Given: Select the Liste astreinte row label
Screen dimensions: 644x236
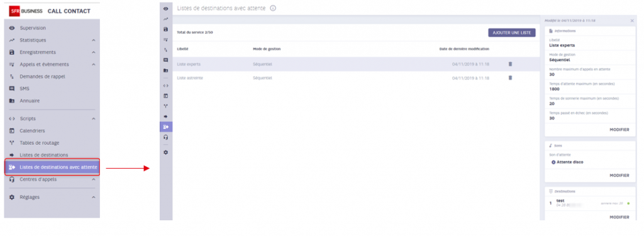Looking at the screenshot, I should pos(190,77).
